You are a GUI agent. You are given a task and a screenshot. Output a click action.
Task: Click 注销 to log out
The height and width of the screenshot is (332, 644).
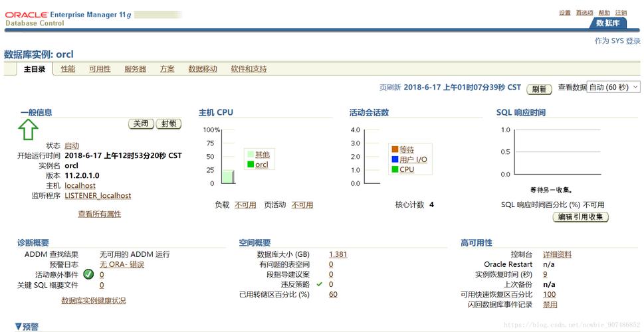tap(621, 13)
